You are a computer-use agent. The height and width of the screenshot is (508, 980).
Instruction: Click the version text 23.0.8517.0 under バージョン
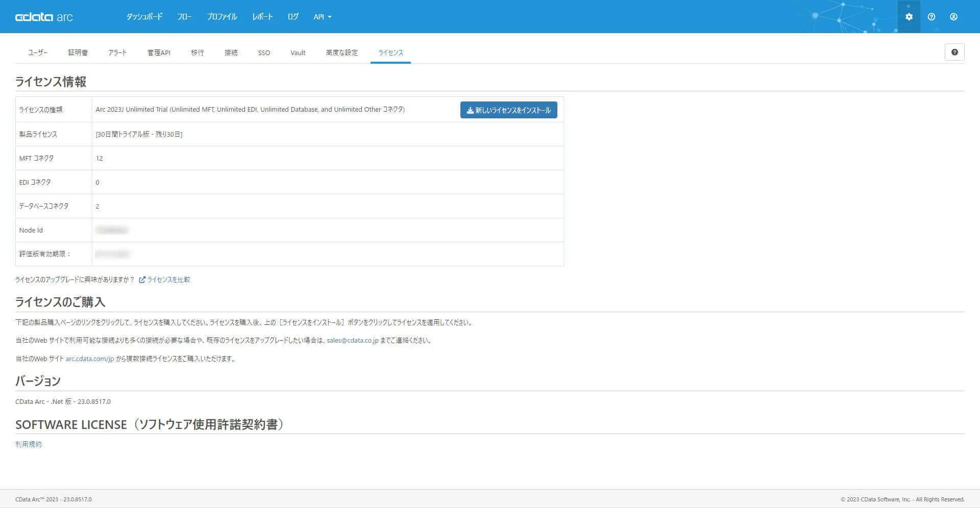(x=94, y=401)
